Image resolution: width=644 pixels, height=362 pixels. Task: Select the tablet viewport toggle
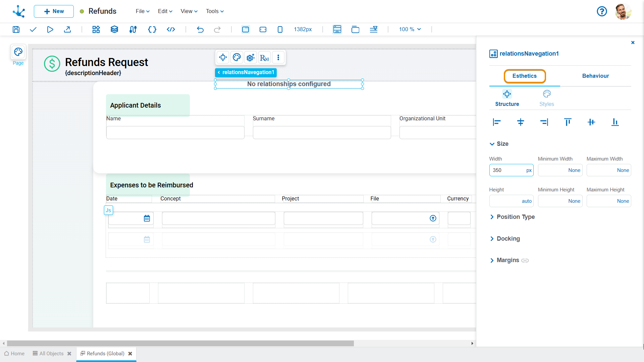[x=263, y=29]
